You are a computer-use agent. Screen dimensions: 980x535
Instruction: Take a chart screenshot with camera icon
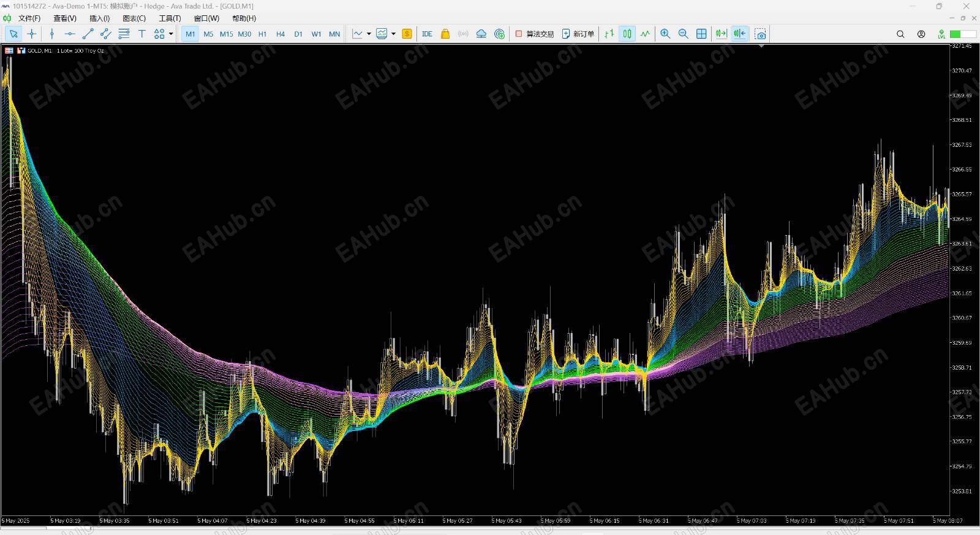pyautogui.click(x=760, y=34)
